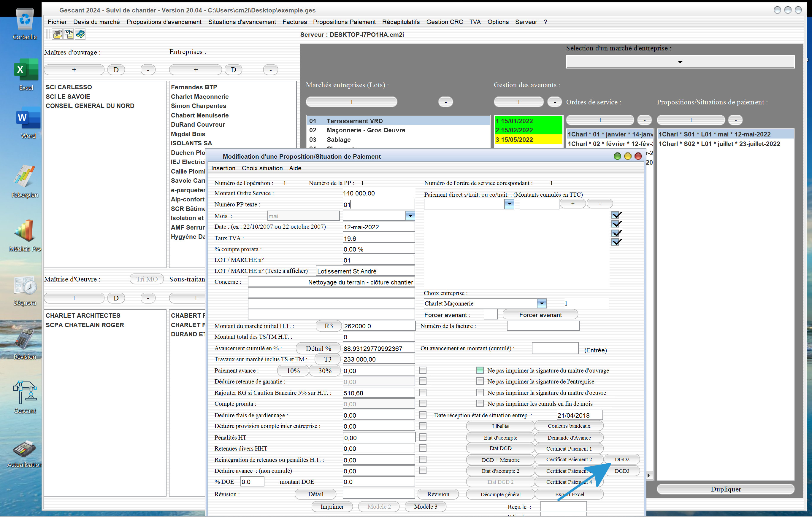Click the Forcer avenant button
Image resolution: width=812 pixels, height=517 pixels.
pos(540,315)
